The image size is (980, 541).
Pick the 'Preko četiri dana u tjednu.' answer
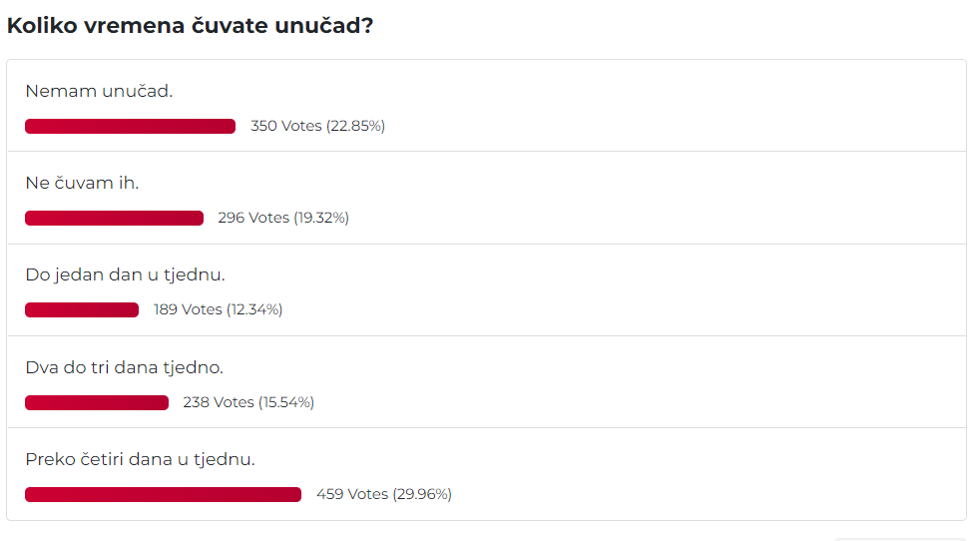140,460
